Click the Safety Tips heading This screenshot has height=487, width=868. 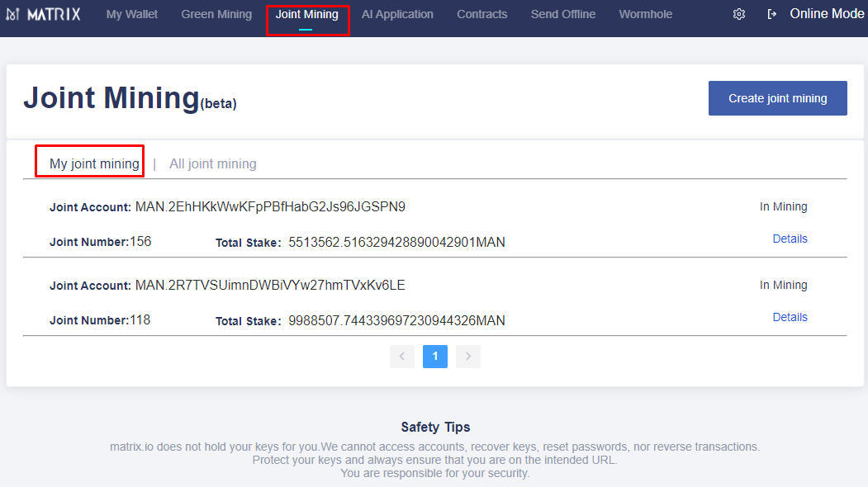click(x=435, y=428)
